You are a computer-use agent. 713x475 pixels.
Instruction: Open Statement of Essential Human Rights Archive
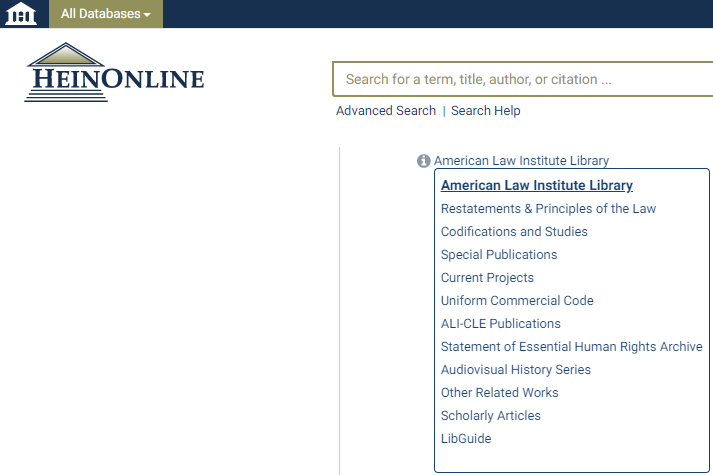(x=572, y=346)
